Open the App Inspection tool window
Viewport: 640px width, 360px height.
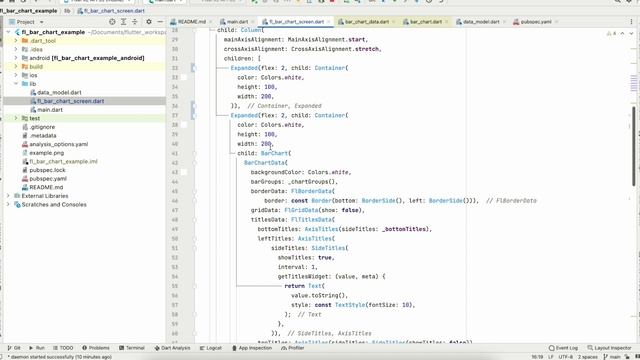tap(252, 348)
